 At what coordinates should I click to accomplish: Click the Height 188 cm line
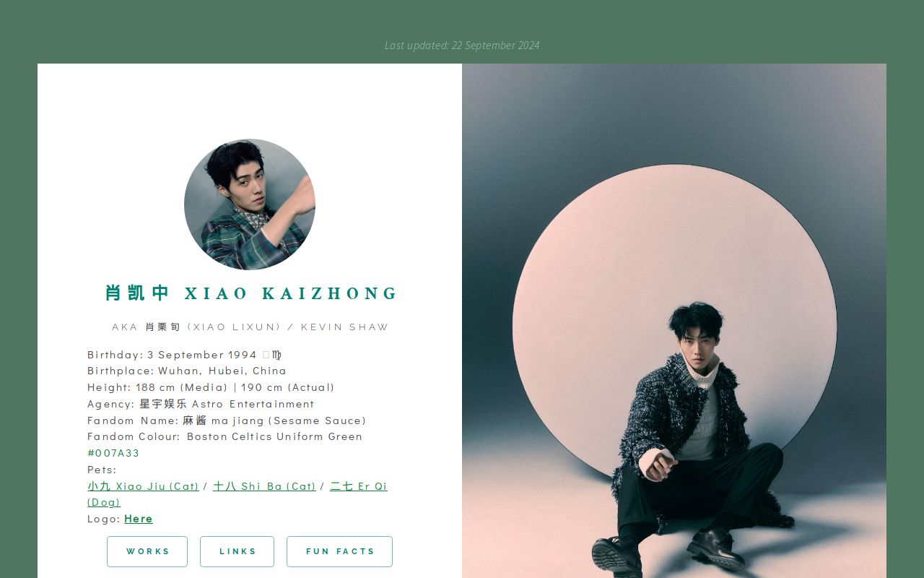pyautogui.click(x=211, y=387)
